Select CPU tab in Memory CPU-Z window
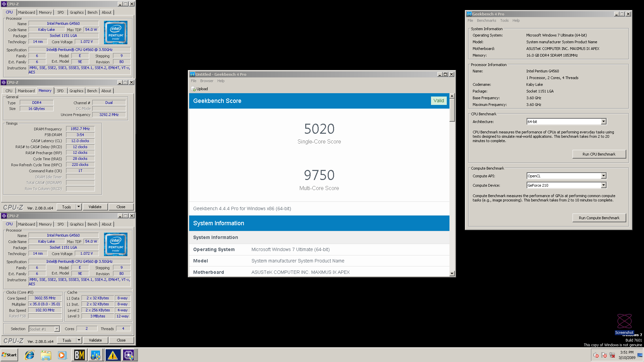The image size is (644, 362). point(9,91)
